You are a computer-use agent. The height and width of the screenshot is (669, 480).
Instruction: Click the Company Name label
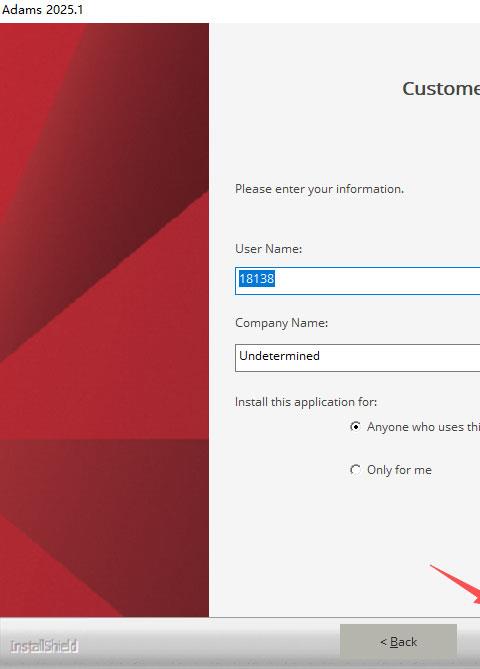pyautogui.click(x=282, y=323)
